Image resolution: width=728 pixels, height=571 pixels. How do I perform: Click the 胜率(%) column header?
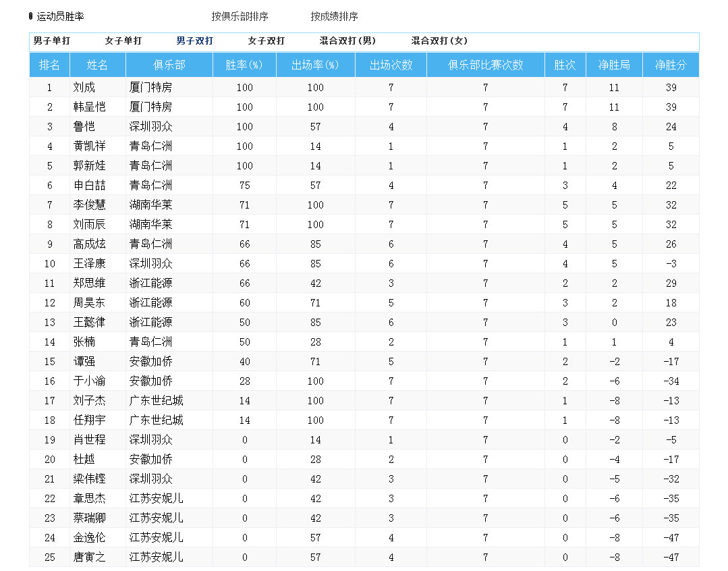click(244, 65)
